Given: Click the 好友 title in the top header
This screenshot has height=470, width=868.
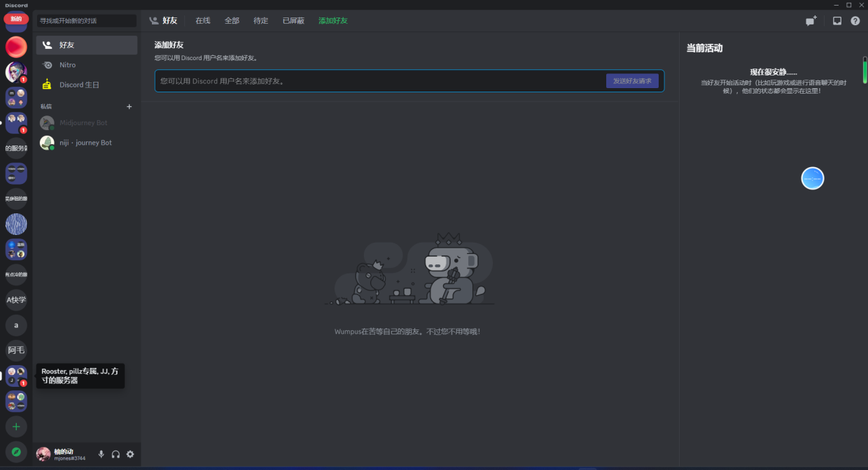Looking at the screenshot, I should 170,21.
